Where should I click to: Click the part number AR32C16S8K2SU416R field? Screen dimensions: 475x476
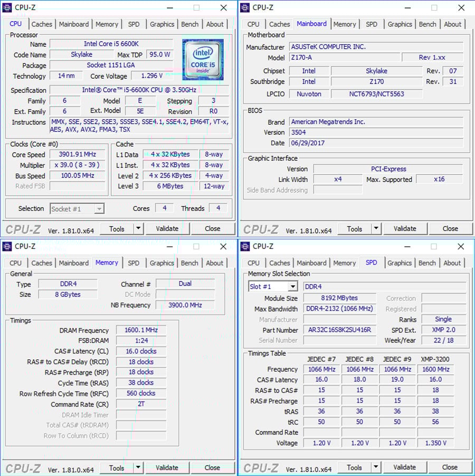tap(340, 330)
